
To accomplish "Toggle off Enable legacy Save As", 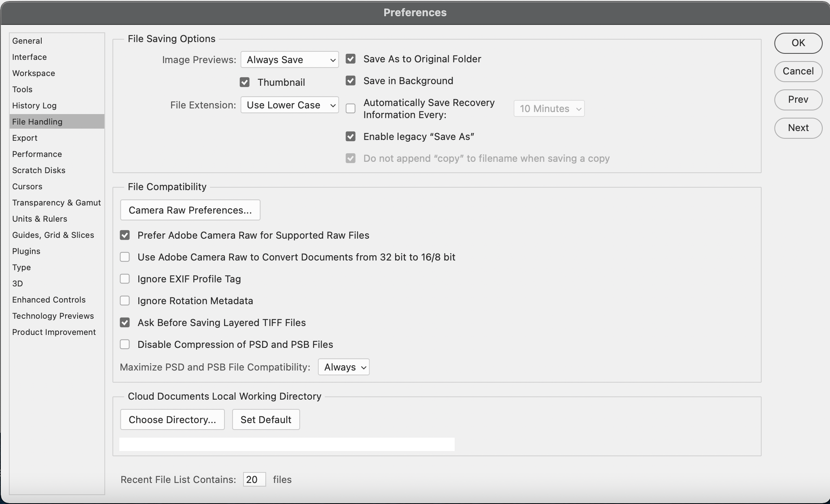I will pyautogui.click(x=350, y=136).
